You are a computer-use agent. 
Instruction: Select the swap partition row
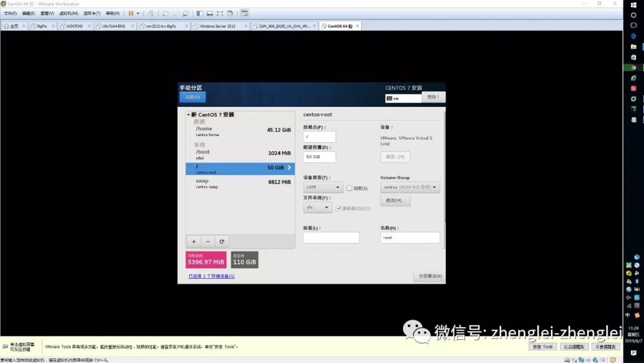(x=240, y=183)
